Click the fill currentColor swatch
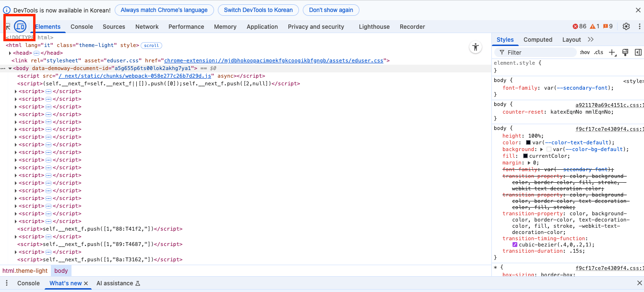Image resolution: width=644 pixels, height=292 pixels. point(525,156)
